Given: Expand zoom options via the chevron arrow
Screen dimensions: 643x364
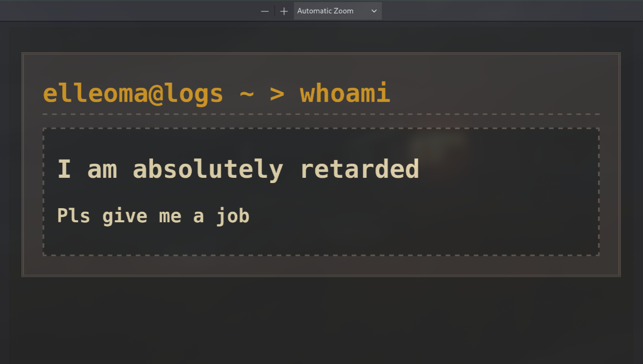Looking at the screenshot, I should [374, 11].
